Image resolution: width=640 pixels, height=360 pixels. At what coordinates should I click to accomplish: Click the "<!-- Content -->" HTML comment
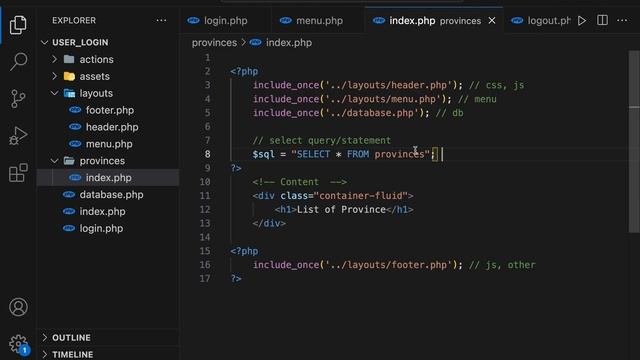click(x=300, y=182)
